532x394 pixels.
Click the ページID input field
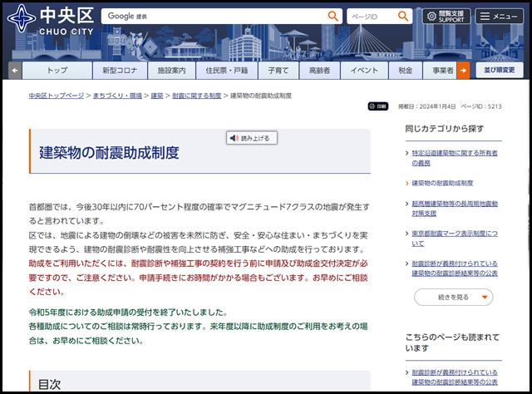369,16
